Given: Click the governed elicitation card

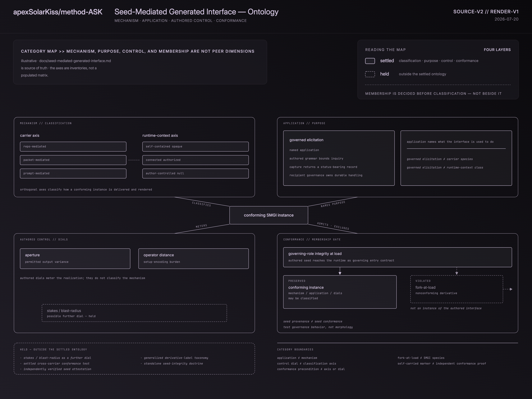Looking at the screenshot, I should pos(339,158).
